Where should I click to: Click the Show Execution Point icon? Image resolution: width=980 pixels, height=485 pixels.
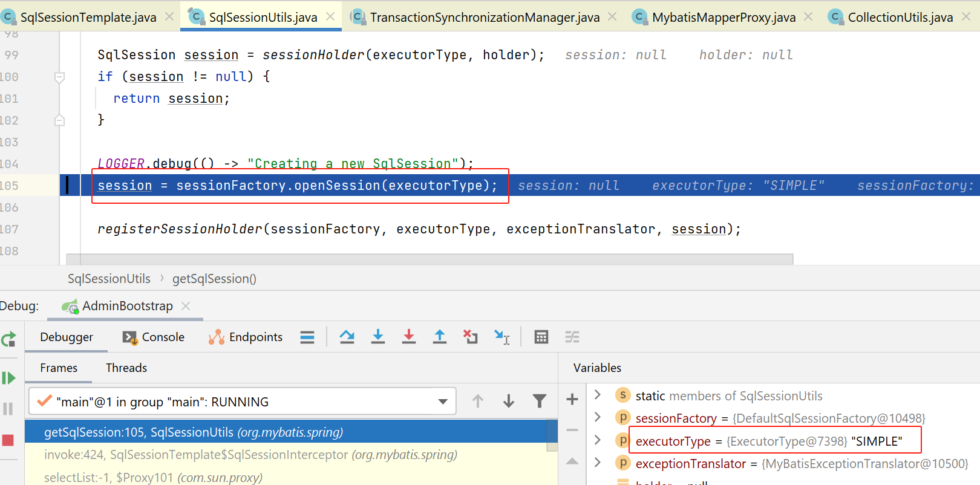coord(307,337)
